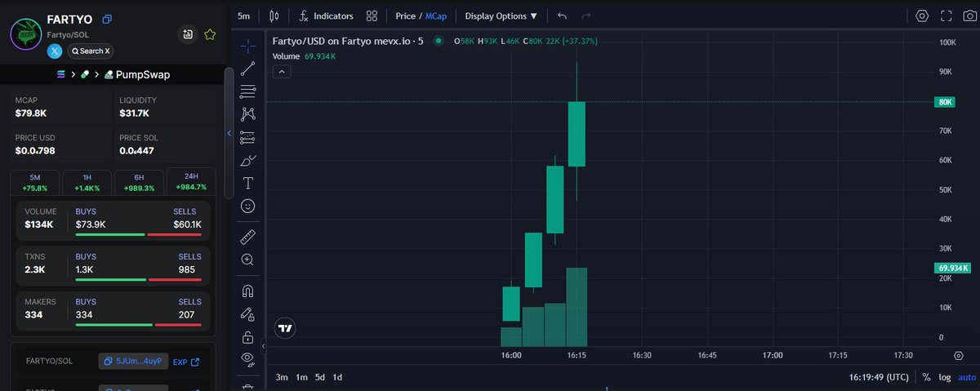Screen dimensions: 980x391
Task: Open the emoji icons tool
Action: (248, 206)
